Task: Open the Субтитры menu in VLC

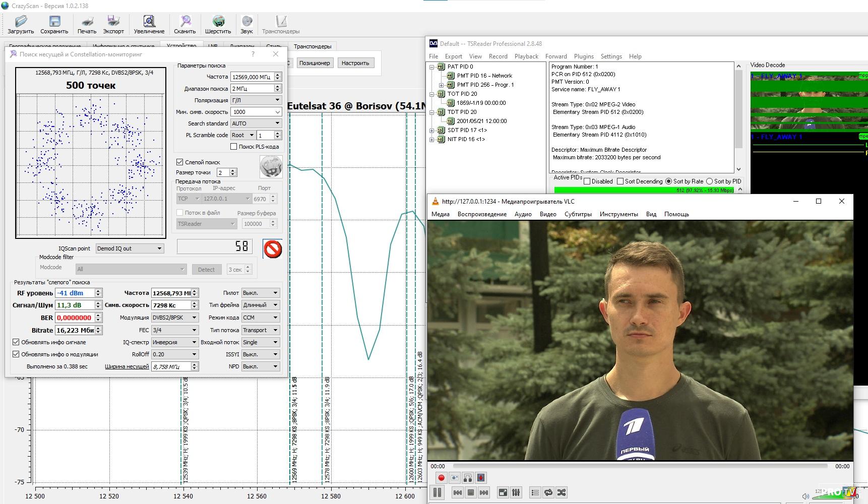Action: 578,214
